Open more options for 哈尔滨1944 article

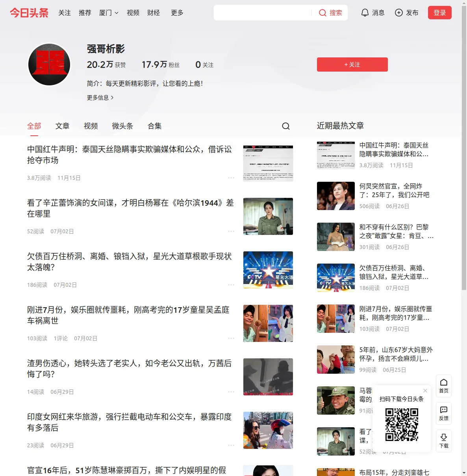tap(231, 231)
